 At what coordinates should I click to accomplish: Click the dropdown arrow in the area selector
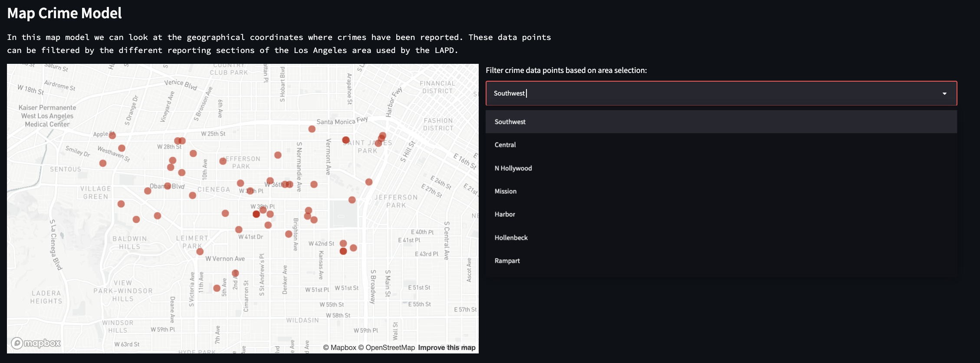(944, 94)
